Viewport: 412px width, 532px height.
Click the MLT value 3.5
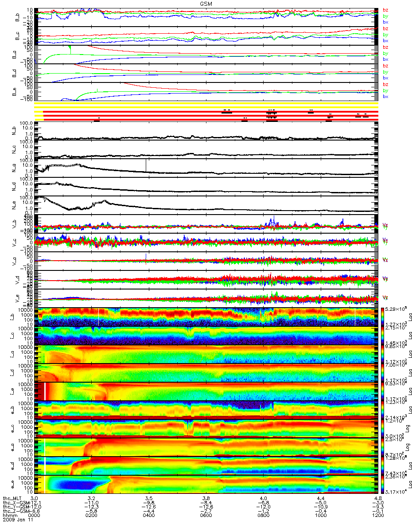(x=149, y=499)
